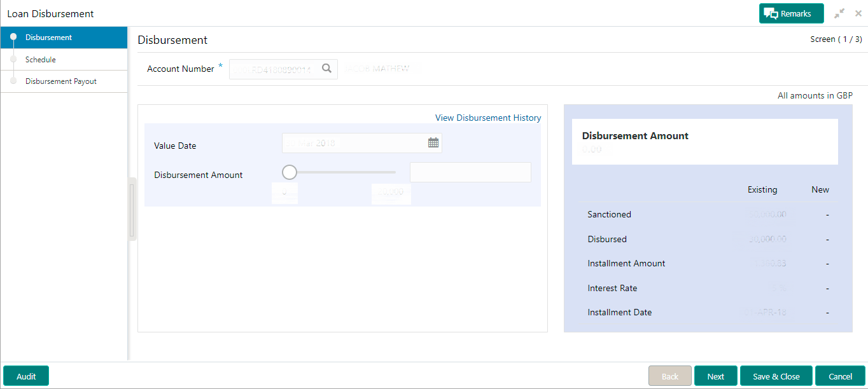The height and width of the screenshot is (389, 868).
Task: Open the Disbursement Payout step
Action: click(64, 81)
